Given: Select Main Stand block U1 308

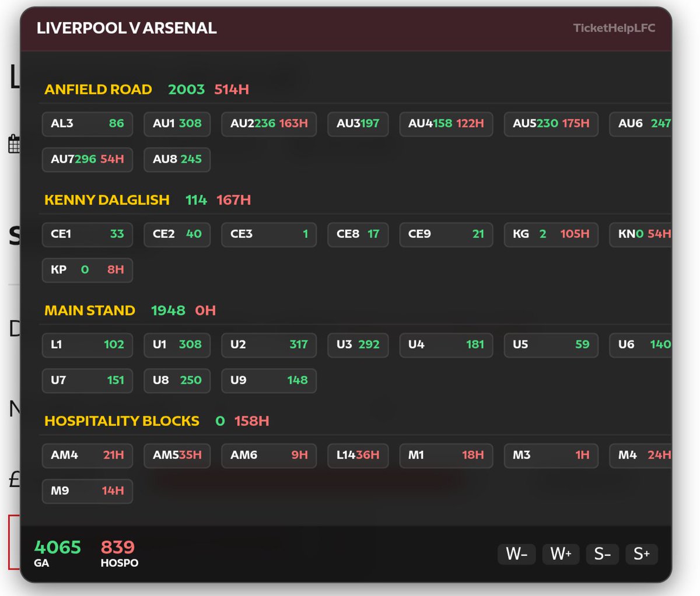Looking at the screenshot, I should pyautogui.click(x=177, y=345).
